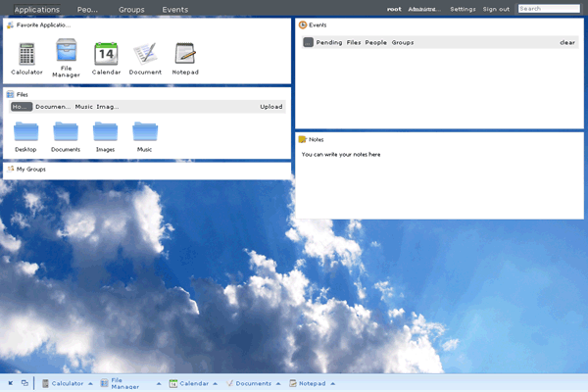Click clear in the Events widget

coord(567,42)
